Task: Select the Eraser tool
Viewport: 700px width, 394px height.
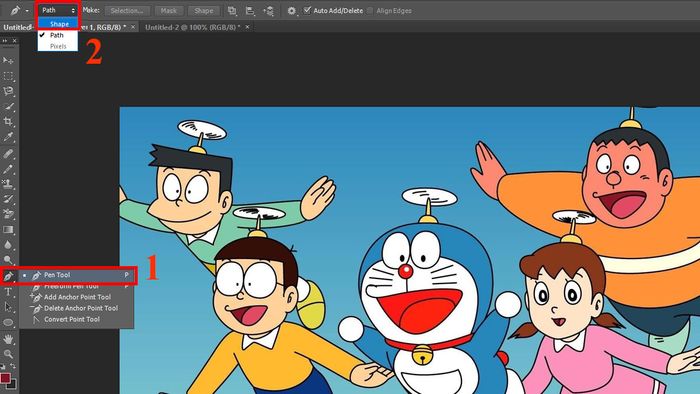Action: [x=8, y=214]
